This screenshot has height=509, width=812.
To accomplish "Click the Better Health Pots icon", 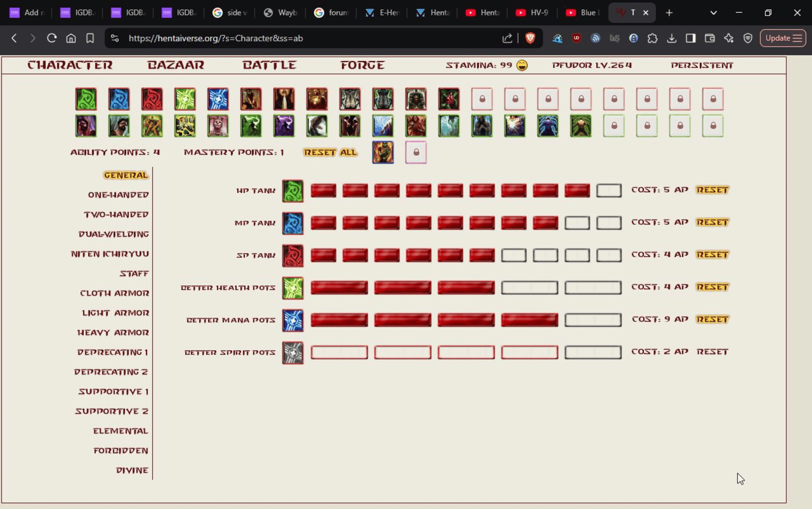I will (292, 288).
